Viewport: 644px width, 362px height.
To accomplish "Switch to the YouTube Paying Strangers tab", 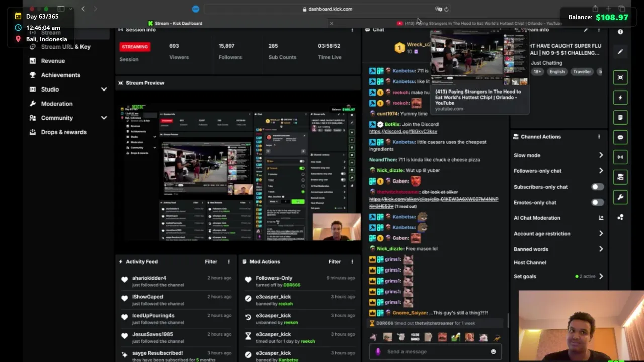I will pyautogui.click(x=479, y=23).
